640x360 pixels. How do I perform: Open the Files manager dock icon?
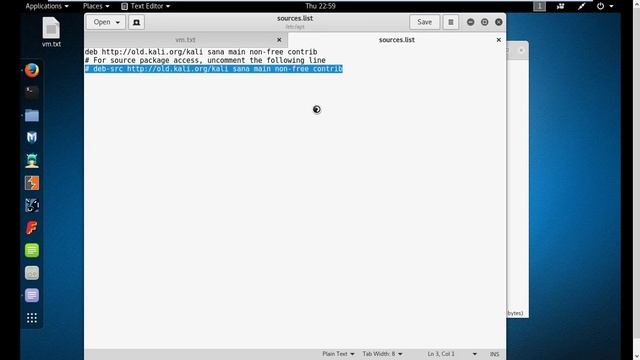32,116
